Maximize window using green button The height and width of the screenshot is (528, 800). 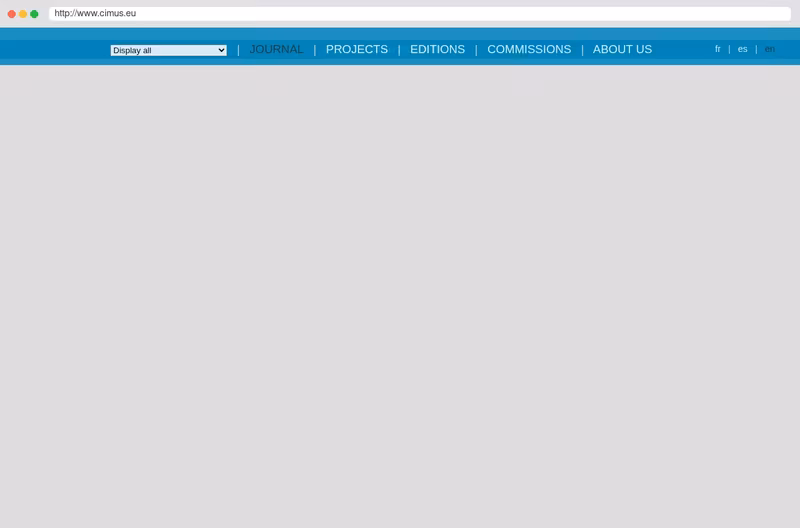[34, 14]
